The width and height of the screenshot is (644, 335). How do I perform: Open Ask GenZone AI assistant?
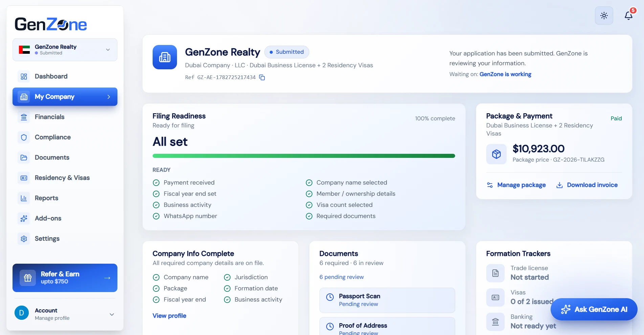click(x=594, y=309)
